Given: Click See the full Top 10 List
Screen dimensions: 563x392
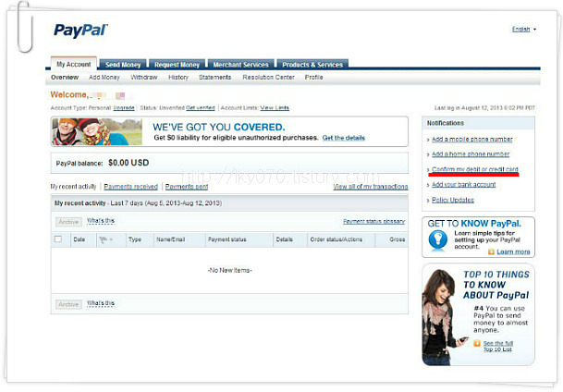Looking at the screenshot, I should coord(498,347).
